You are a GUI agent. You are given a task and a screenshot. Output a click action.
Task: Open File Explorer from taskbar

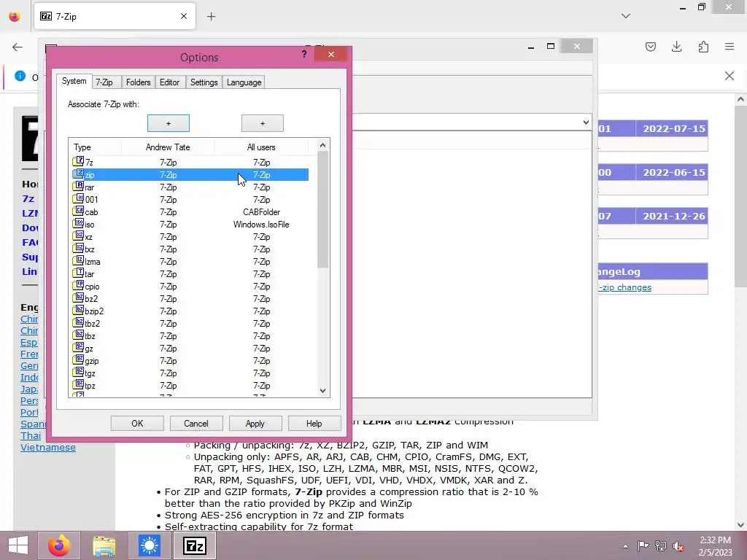click(x=104, y=545)
